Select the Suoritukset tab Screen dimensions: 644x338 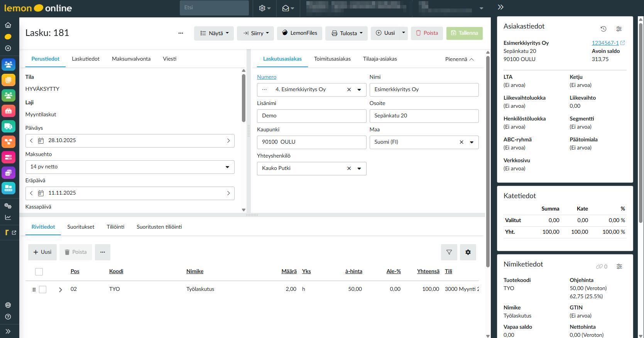tap(81, 227)
